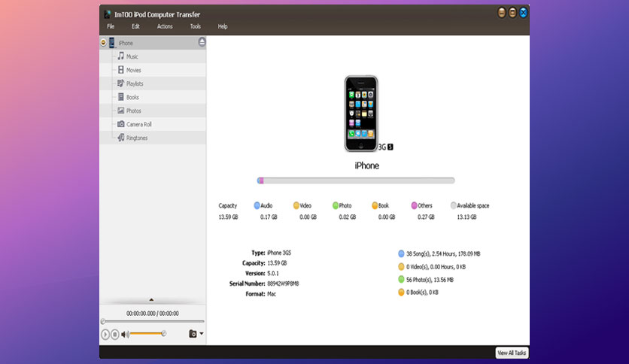Screen dimensions: 629x364
Task: Click the View All Tasks button
Action: point(512,353)
